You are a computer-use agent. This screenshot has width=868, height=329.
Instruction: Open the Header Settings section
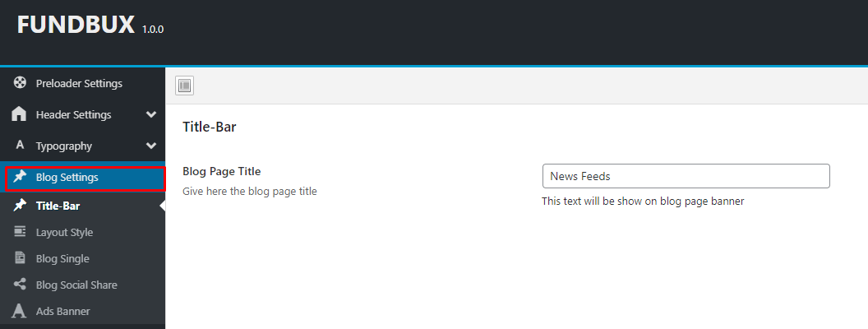click(82, 114)
